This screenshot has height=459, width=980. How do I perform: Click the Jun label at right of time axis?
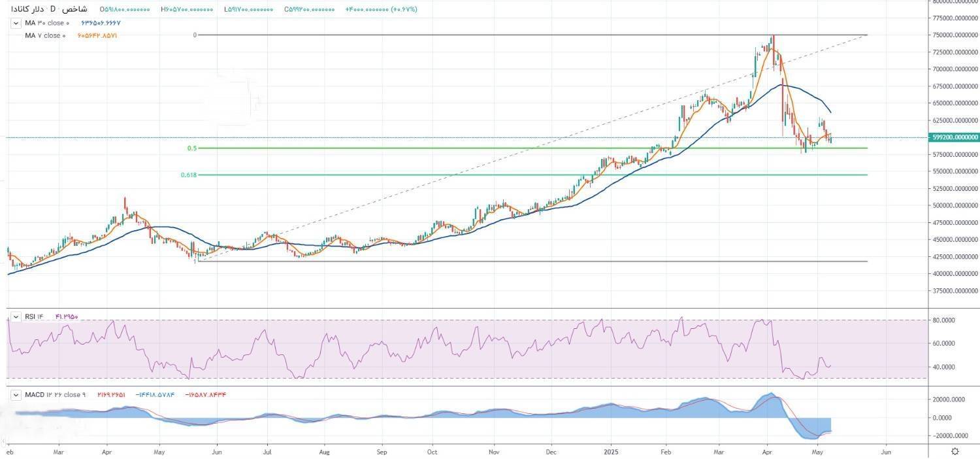coord(885,451)
